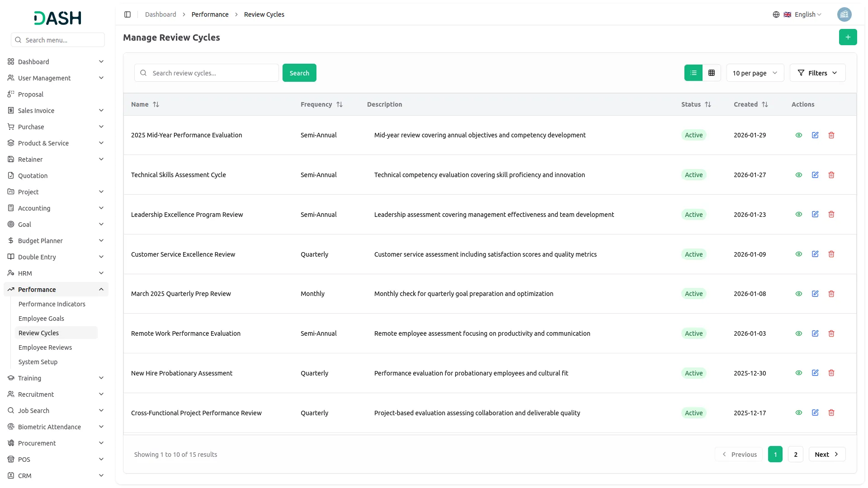Viewport: 868px width, 488px height.
Task: Open the eye view icon for Technical Skills Assessment Cycle
Action: coord(798,175)
